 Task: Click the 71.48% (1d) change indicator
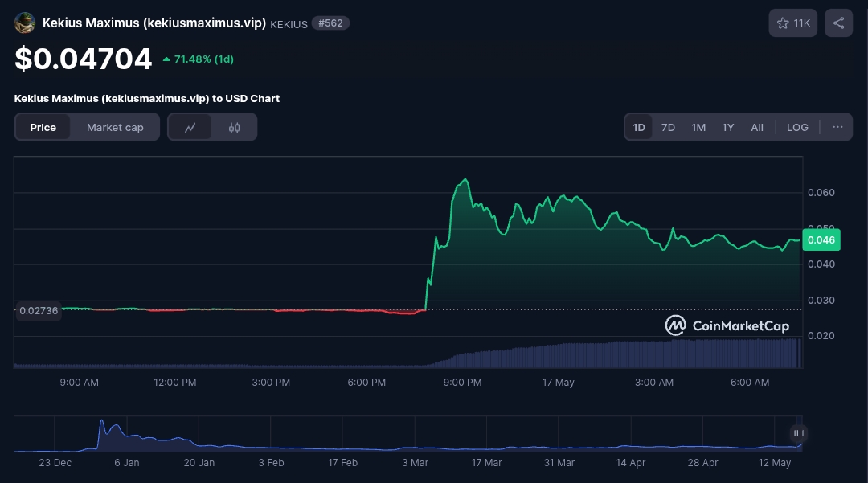(198, 59)
